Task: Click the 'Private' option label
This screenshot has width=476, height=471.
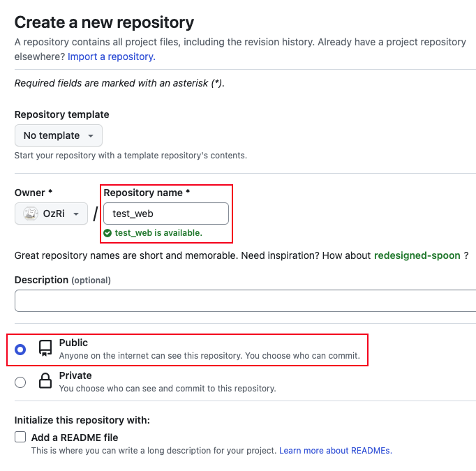Action: 75,375
